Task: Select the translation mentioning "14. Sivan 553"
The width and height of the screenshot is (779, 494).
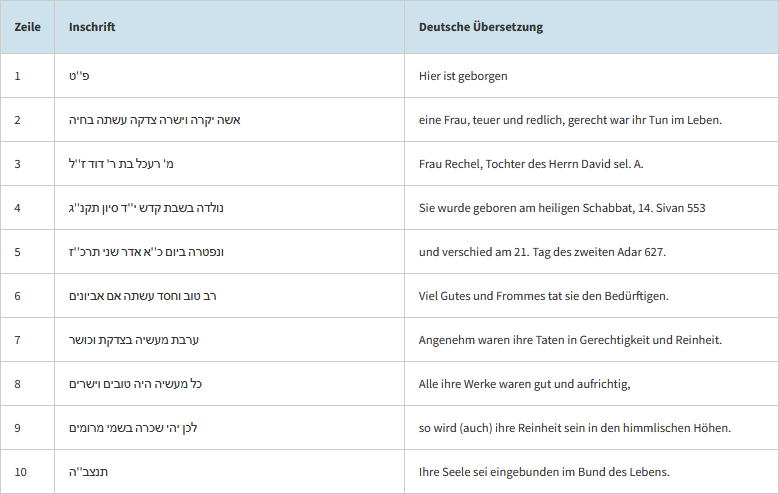Action: [x=563, y=208]
